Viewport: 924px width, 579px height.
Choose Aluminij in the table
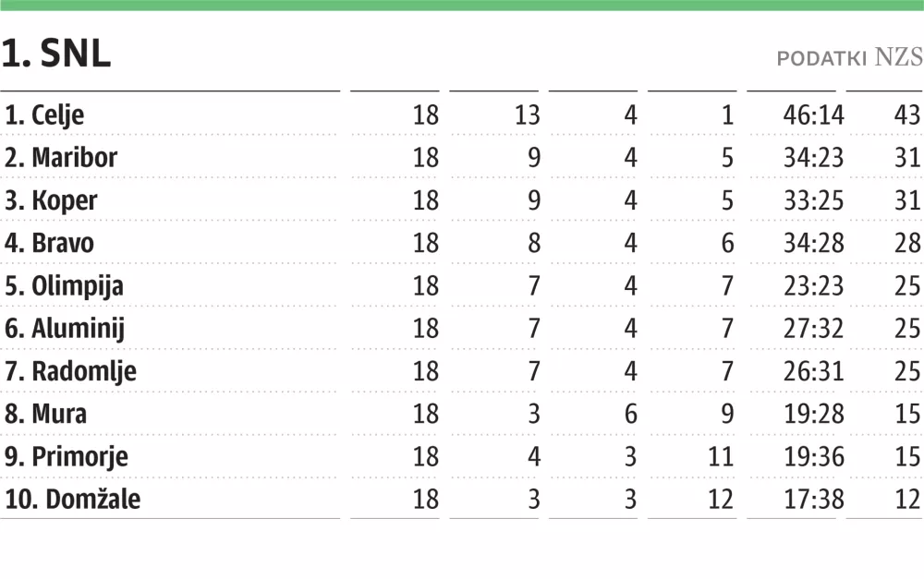tap(78, 329)
